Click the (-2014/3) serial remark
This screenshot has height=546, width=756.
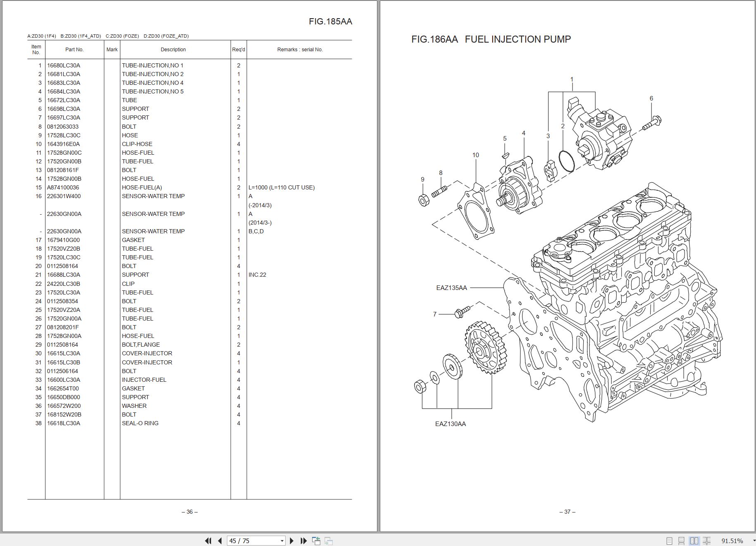[x=260, y=205]
